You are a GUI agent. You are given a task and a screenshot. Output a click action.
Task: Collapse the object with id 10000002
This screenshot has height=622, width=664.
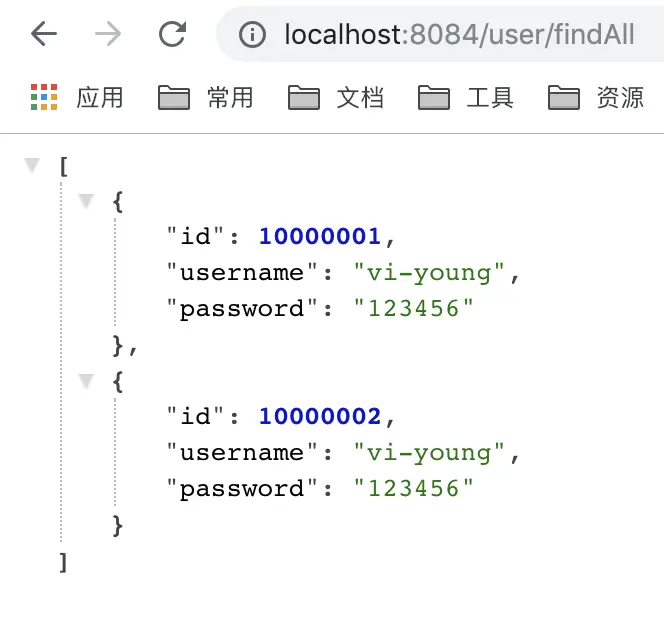pos(86,381)
